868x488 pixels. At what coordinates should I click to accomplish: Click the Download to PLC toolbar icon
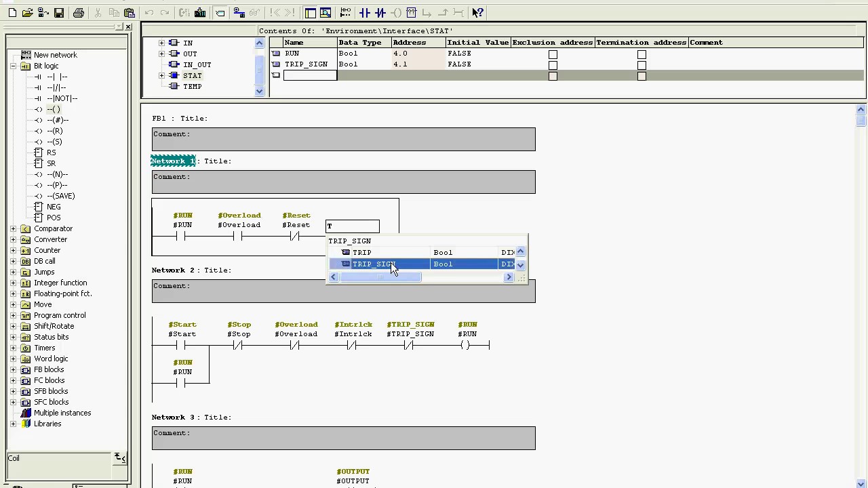pos(200,13)
